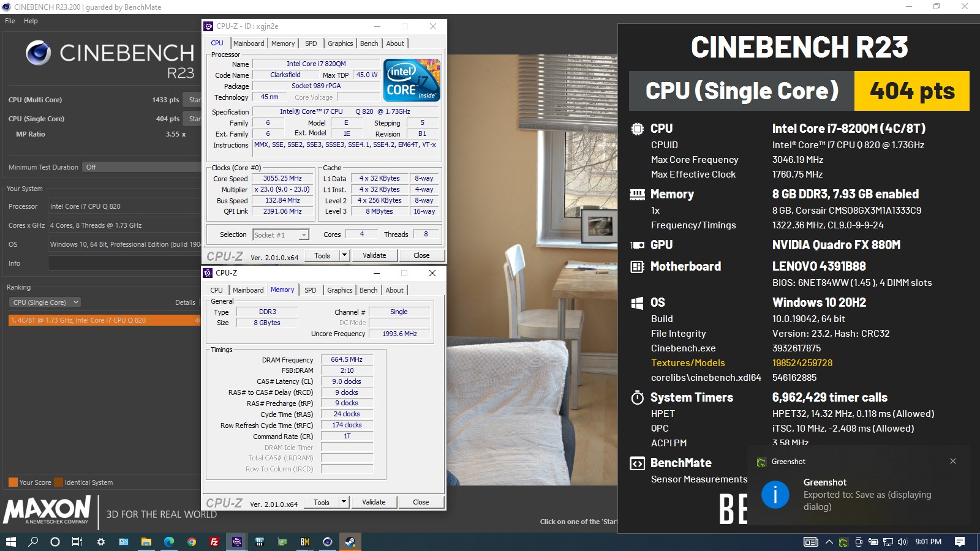Image resolution: width=980 pixels, height=551 pixels.
Task: Click the Processor field in Your System
Action: click(x=124, y=206)
